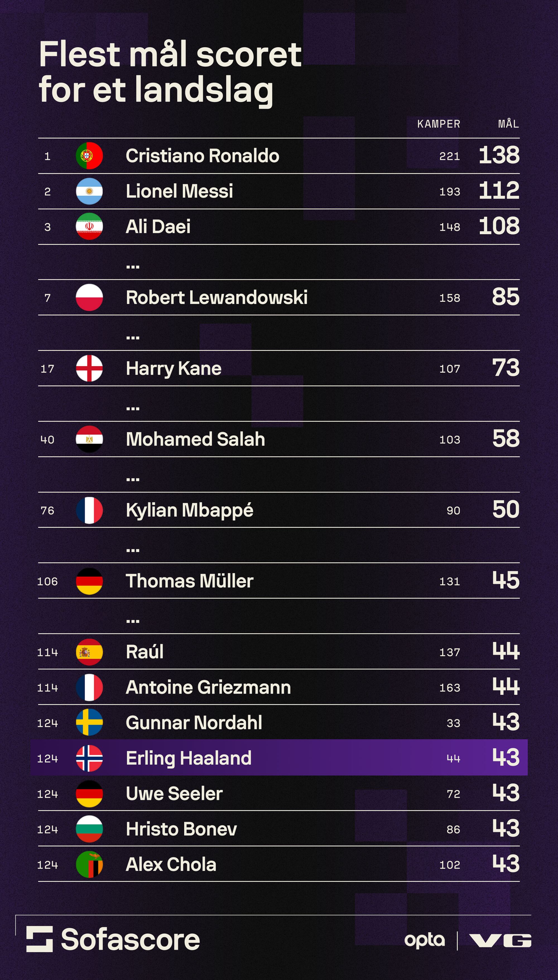
Task: Click the KAMPER column header
Action: pyautogui.click(x=438, y=124)
